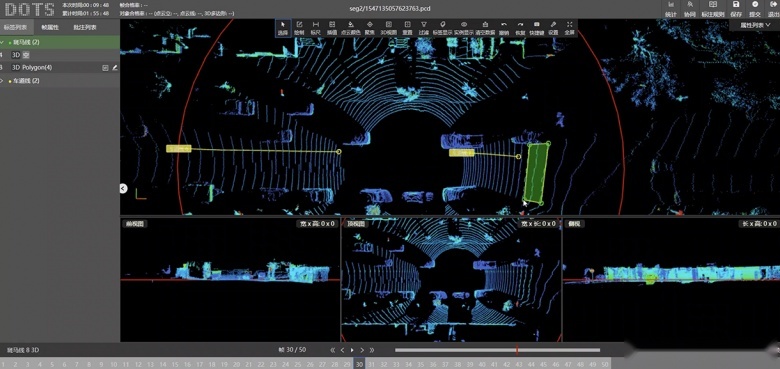Click the 提交 submit button

[x=755, y=8]
